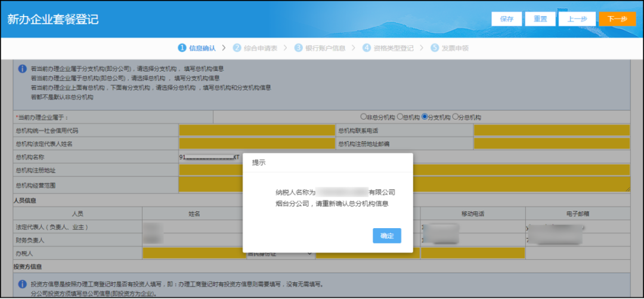
Task: Open the 综合申请表 step tab
Action: pos(261,48)
